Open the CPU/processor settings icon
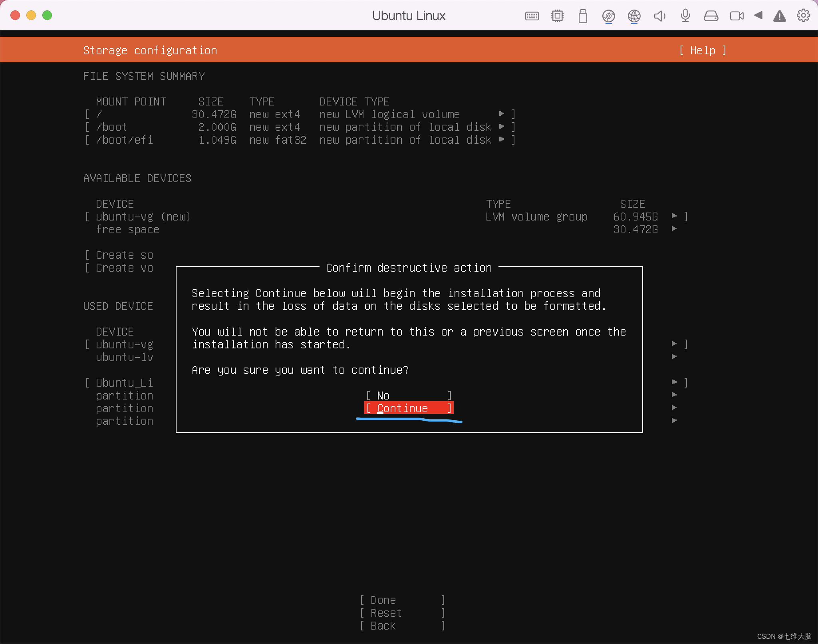818x644 pixels. point(557,16)
